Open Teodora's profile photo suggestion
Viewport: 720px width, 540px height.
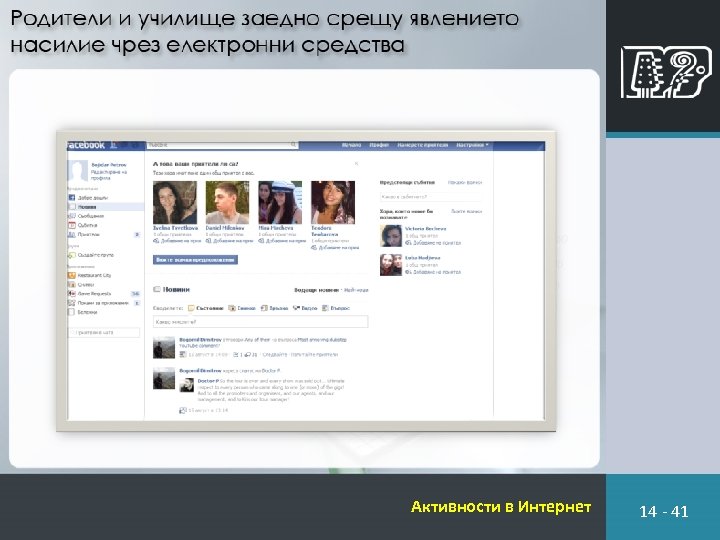tap(333, 202)
